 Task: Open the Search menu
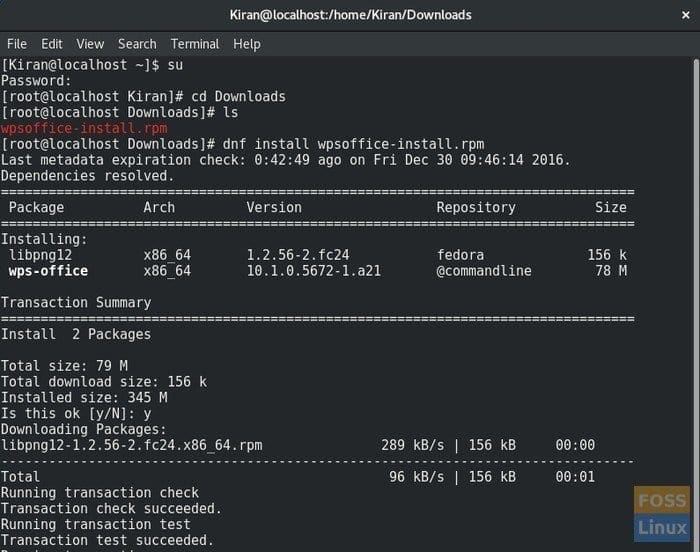click(x=137, y=44)
